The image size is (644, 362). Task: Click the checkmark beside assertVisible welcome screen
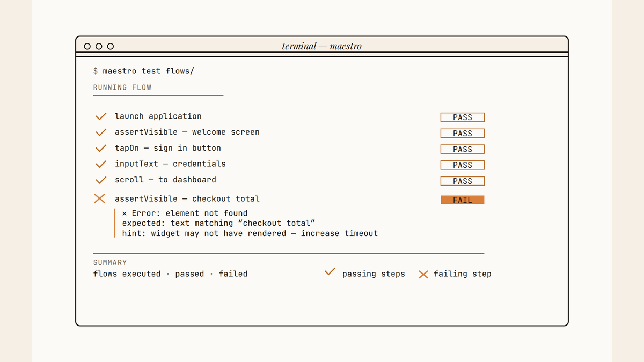pos(100,132)
